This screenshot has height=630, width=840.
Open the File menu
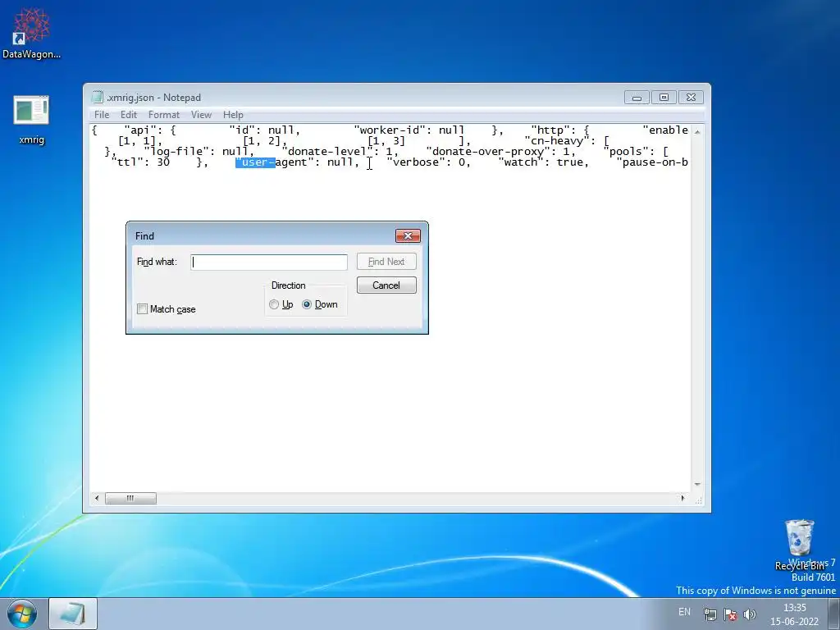click(102, 115)
